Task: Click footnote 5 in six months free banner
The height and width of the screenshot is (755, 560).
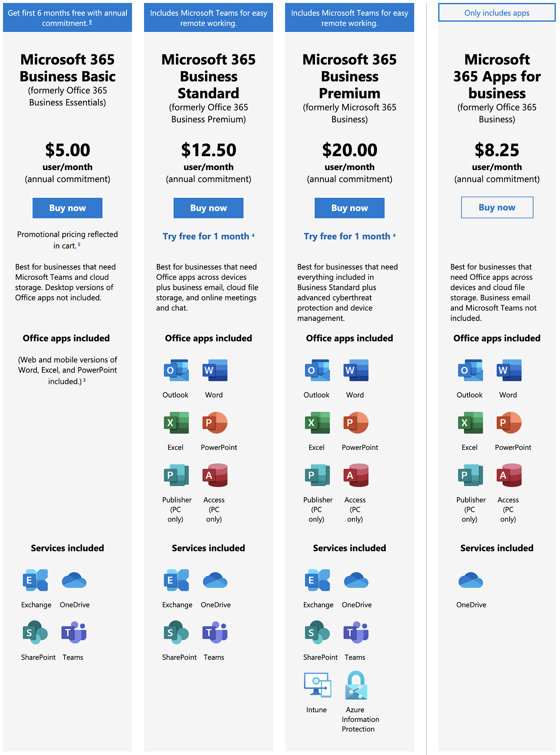Action: [90, 22]
